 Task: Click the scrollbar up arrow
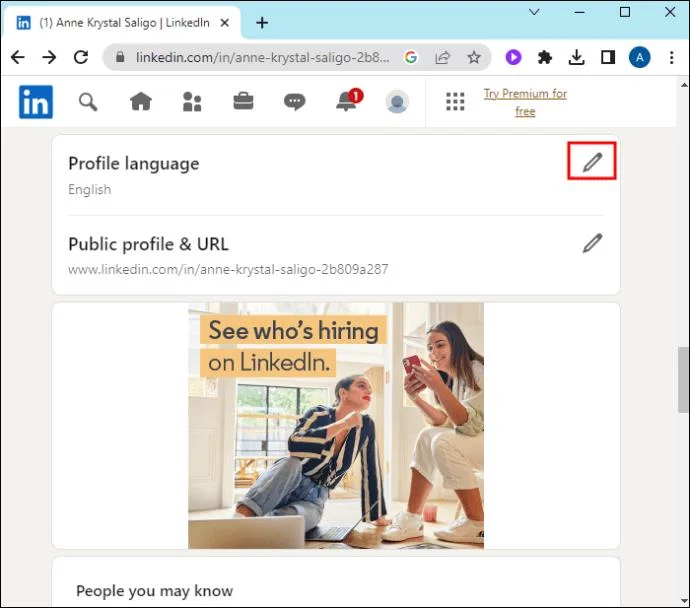(x=683, y=85)
